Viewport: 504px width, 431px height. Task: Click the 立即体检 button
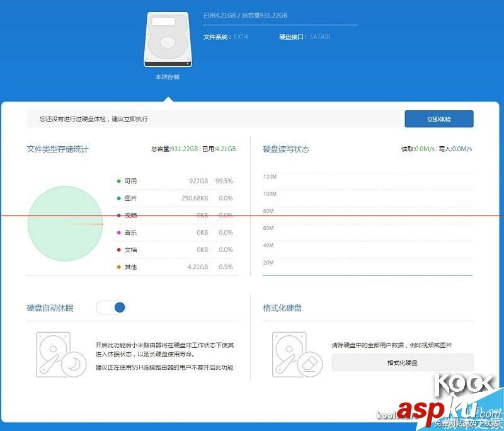coord(439,118)
